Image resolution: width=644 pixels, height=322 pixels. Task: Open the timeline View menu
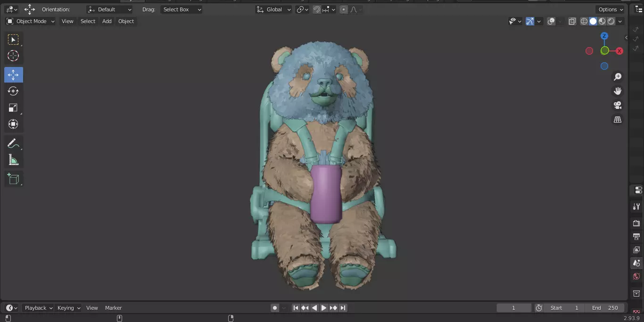(x=92, y=308)
